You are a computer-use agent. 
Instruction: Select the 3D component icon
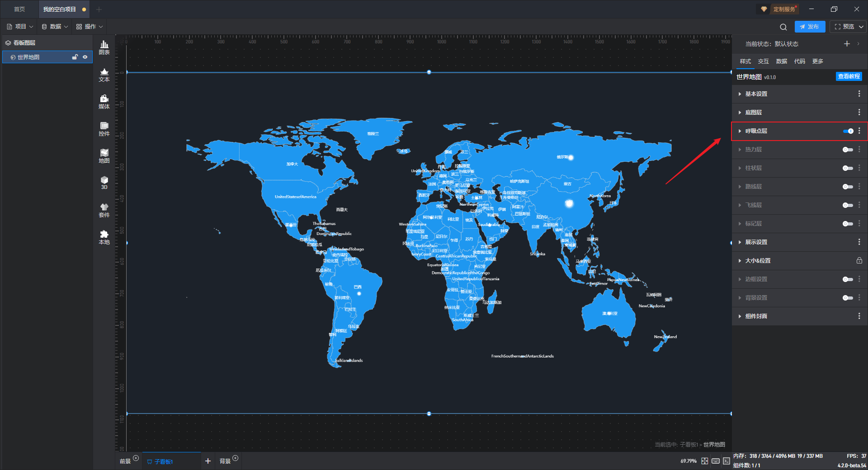pos(104,183)
